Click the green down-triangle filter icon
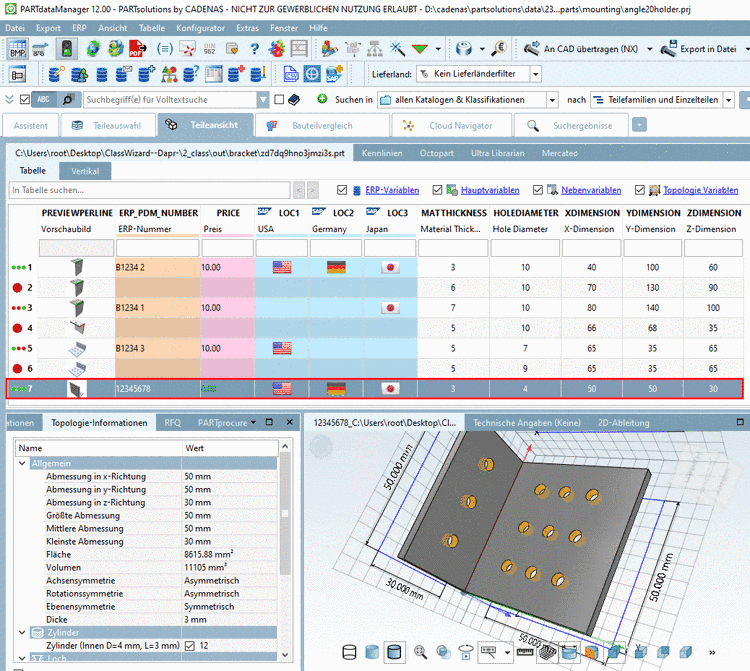This screenshot has height=671, width=750. (x=419, y=49)
